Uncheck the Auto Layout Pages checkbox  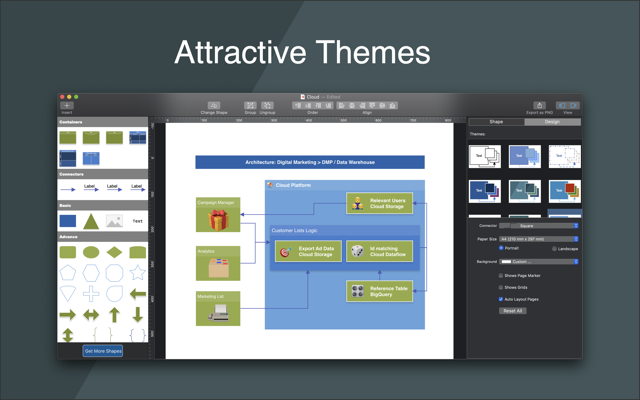(x=501, y=299)
